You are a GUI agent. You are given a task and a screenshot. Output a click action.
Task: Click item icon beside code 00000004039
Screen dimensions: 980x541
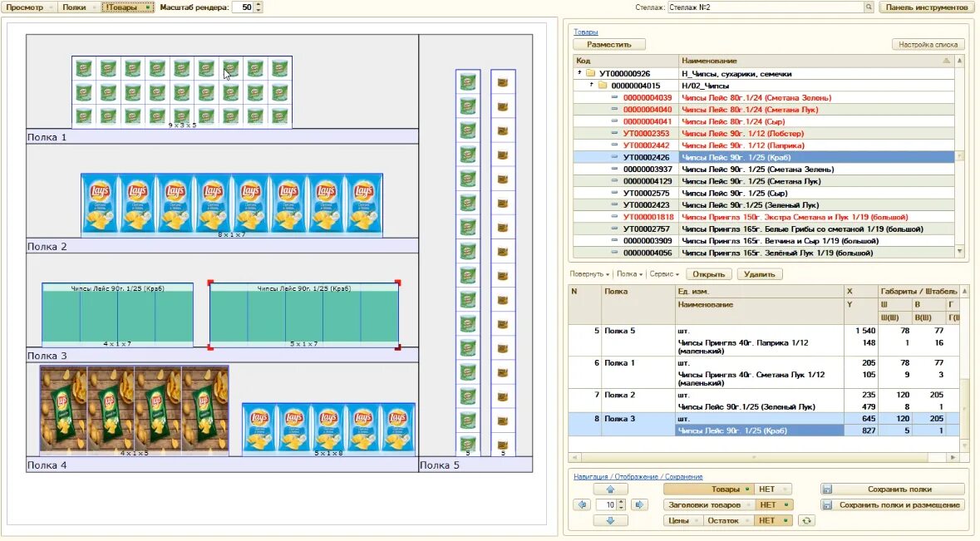coord(614,97)
